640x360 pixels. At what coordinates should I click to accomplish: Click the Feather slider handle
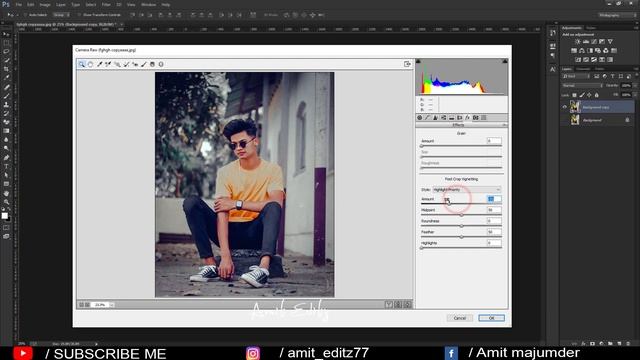tap(462, 237)
